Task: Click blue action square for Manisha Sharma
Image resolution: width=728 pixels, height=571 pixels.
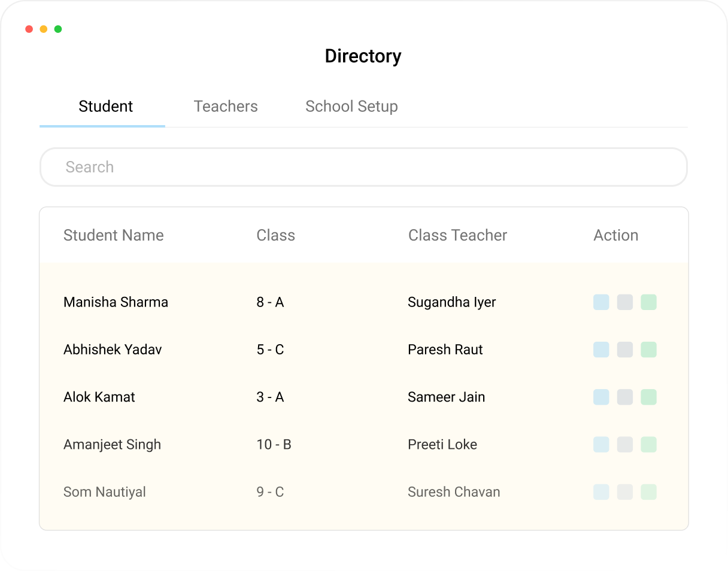Action: [x=601, y=302]
